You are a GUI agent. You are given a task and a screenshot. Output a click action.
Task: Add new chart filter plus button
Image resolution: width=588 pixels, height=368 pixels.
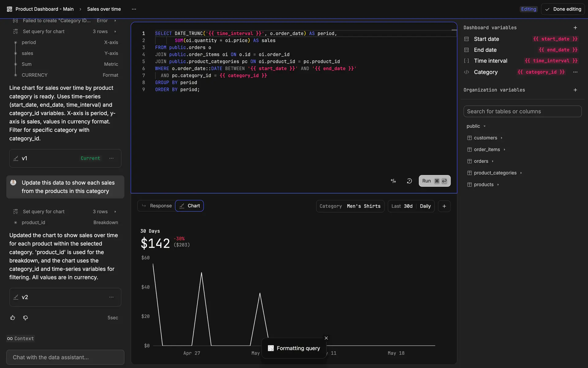point(444,206)
